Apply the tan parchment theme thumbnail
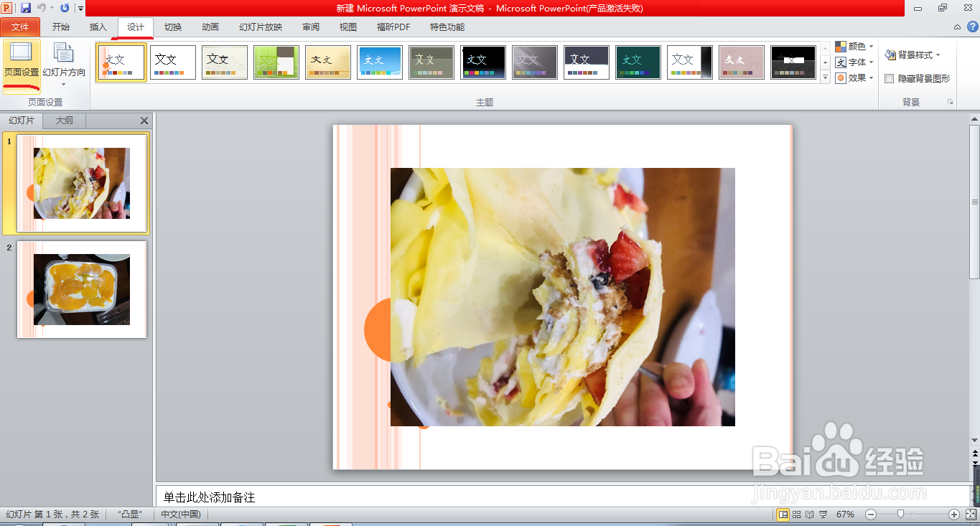This screenshot has width=980, height=526. [x=328, y=62]
